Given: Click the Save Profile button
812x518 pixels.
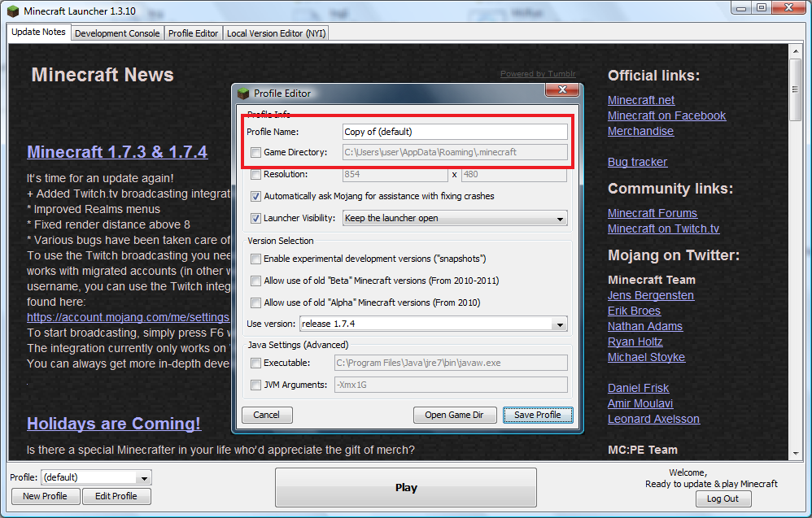Looking at the screenshot, I should [x=538, y=415].
